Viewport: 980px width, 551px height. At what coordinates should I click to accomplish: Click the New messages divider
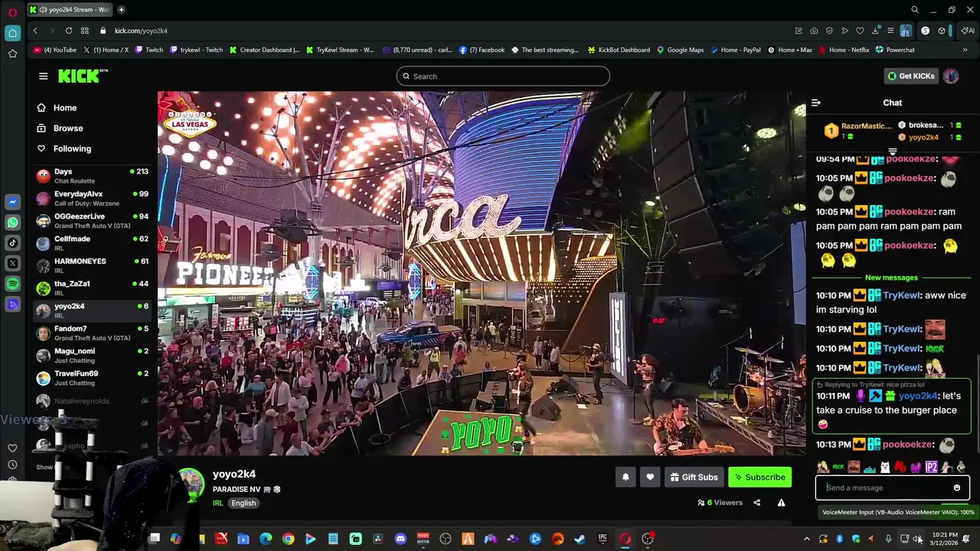[891, 278]
